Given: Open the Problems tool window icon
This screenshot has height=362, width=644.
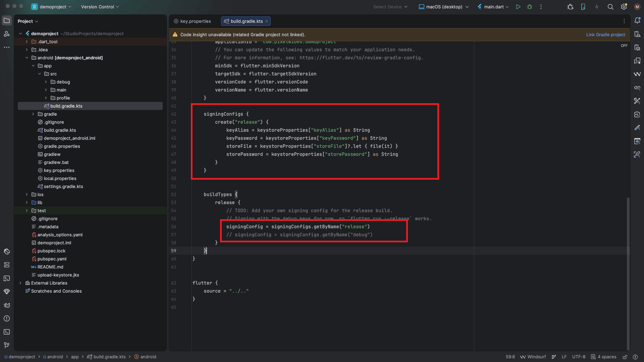Looking at the screenshot, I should [7, 319].
